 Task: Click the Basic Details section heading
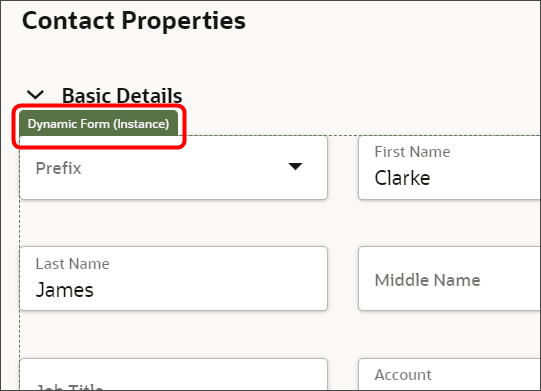[122, 96]
